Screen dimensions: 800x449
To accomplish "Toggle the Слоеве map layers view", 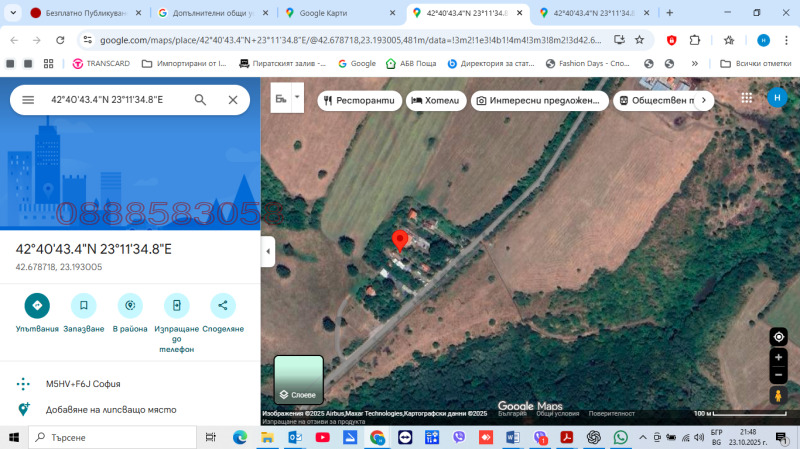I will (x=298, y=380).
